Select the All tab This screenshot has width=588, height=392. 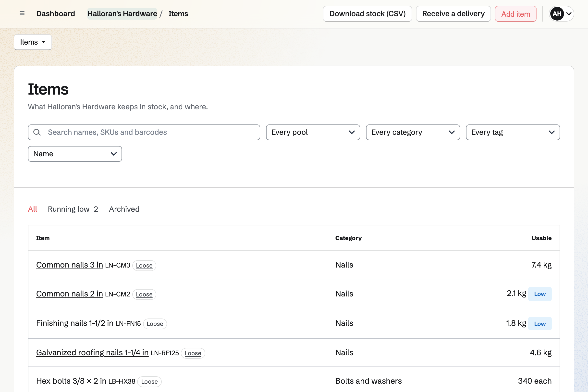[x=33, y=209]
